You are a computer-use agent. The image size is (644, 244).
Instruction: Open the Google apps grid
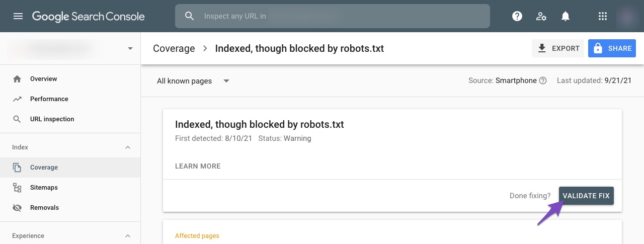(x=602, y=16)
